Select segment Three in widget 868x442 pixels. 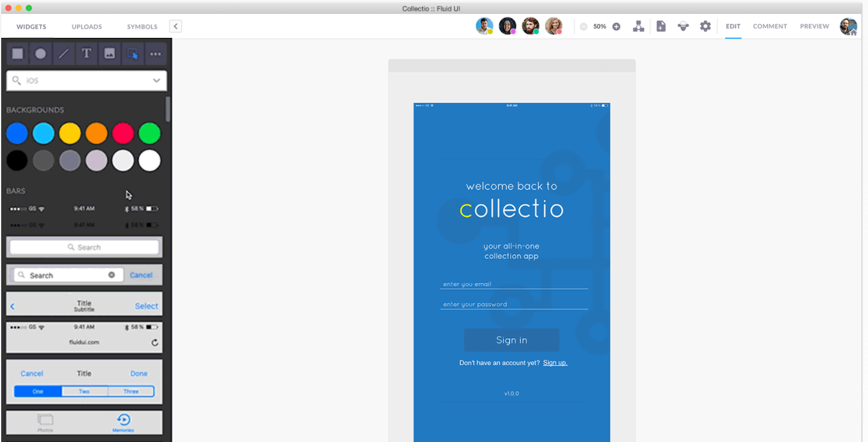coord(131,392)
